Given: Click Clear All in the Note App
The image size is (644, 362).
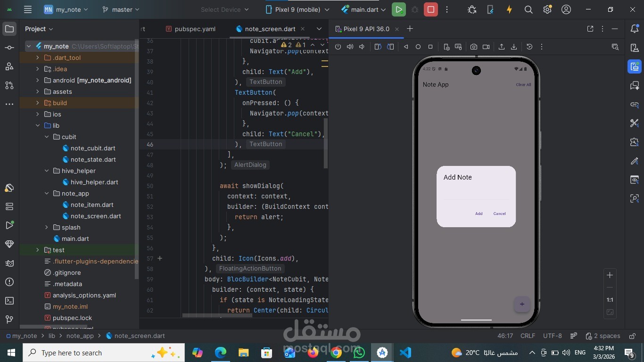Looking at the screenshot, I should point(524,84).
